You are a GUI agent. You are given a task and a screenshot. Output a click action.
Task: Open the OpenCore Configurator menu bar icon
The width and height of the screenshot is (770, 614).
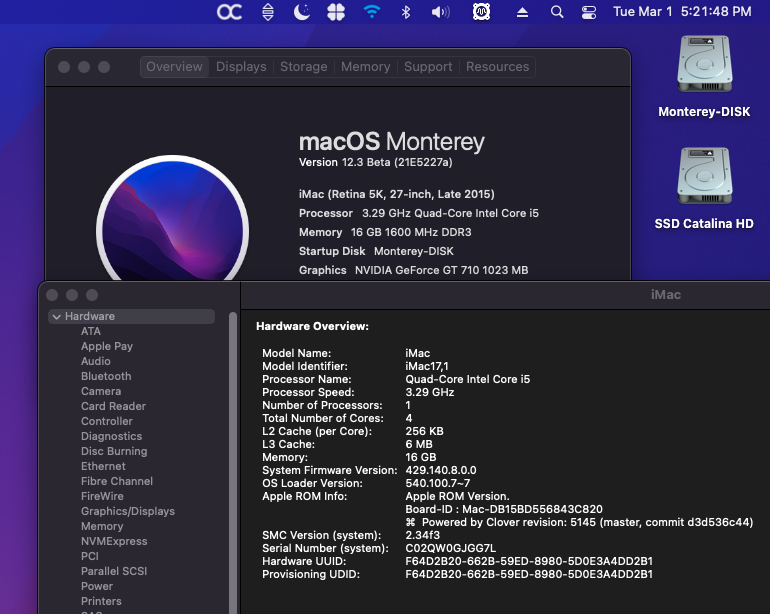pos(229,12)
